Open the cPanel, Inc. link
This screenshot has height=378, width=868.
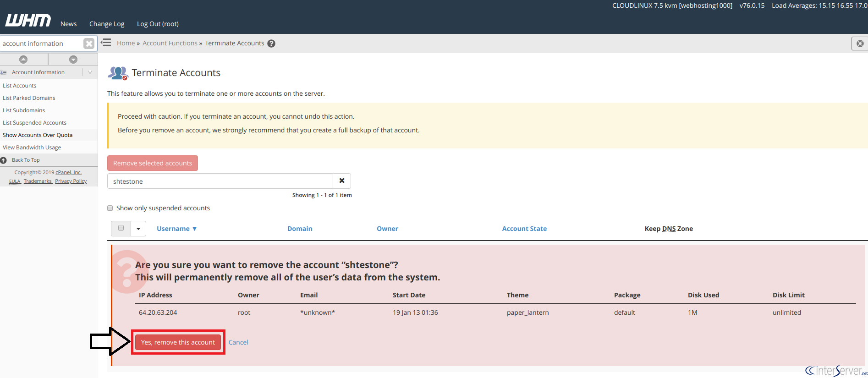(69, 173)
